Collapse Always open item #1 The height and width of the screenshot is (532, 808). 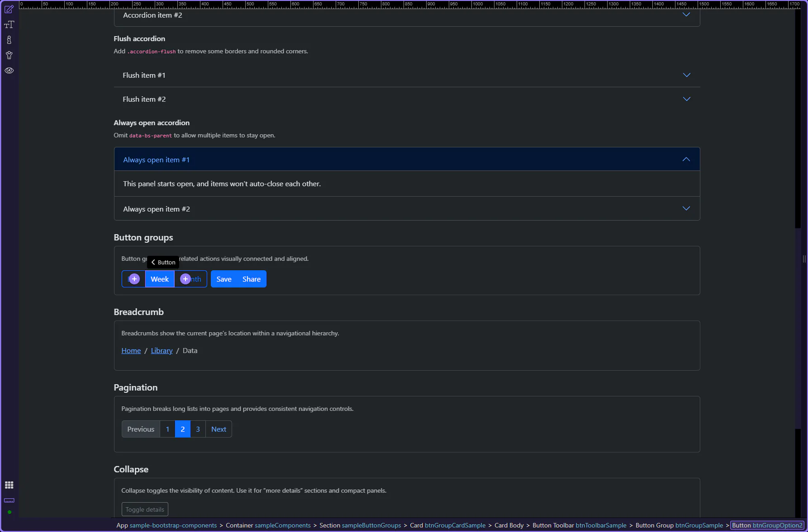coord(406,160)
